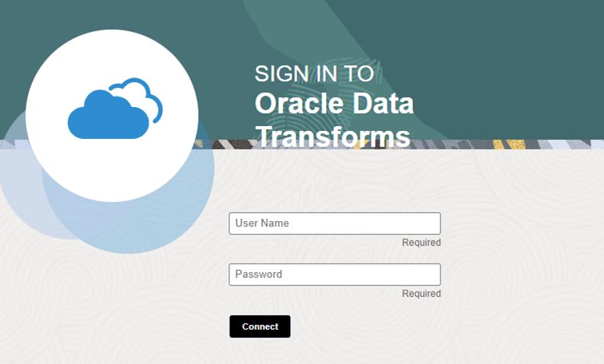
Task: Click the black Connect button
Action: tap(260, 326)
